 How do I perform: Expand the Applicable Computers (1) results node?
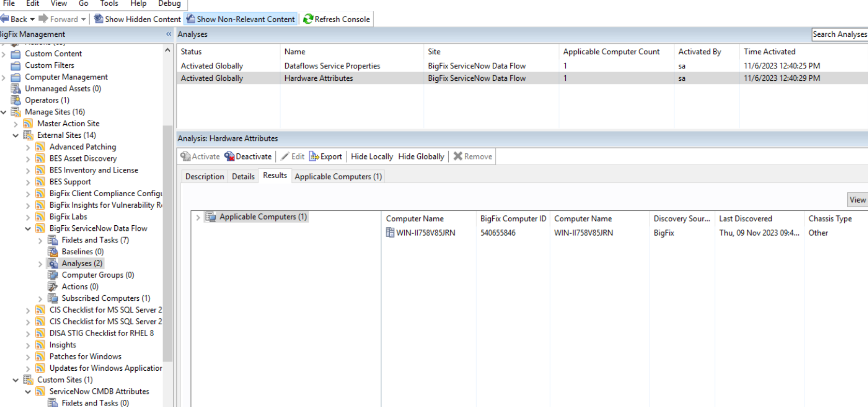pos(198,217)
